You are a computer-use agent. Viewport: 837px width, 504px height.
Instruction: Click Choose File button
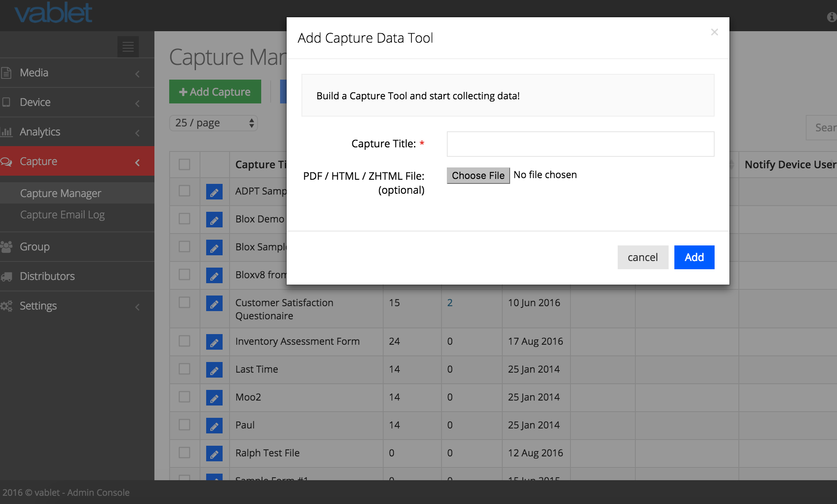click(x=478, y=176)
